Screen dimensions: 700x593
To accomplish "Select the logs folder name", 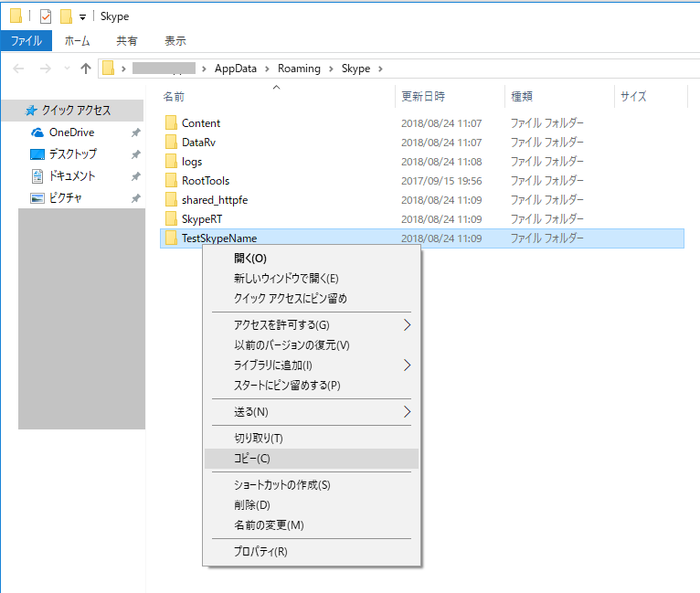I will tap(192, 162).
